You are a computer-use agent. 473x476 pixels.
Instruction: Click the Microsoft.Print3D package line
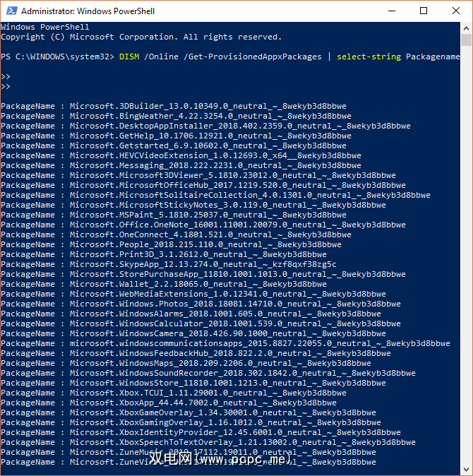click(x=164, y=254)
